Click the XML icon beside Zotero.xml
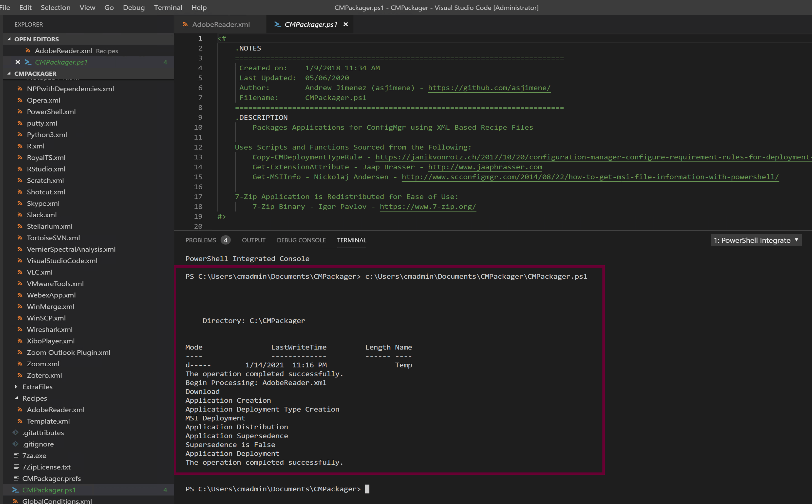 20,375
